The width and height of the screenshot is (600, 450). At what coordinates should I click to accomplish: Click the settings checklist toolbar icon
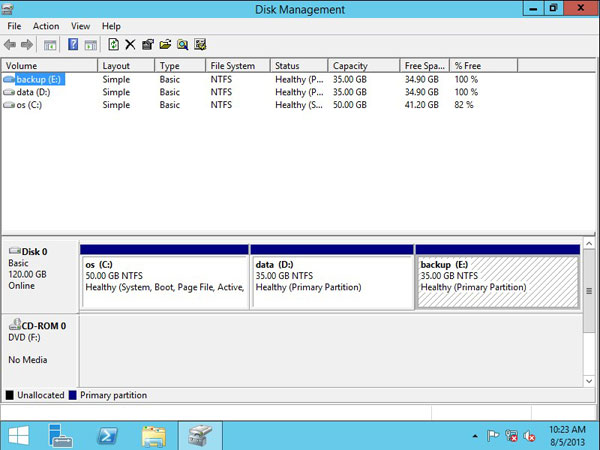coord(200,44)
